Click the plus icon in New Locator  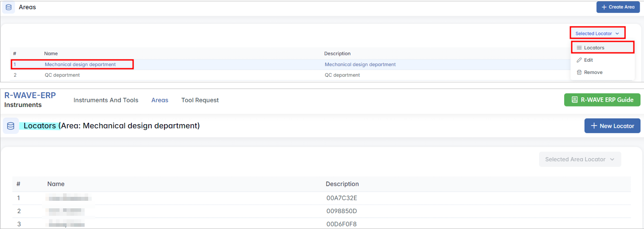[x=593, y=126]
